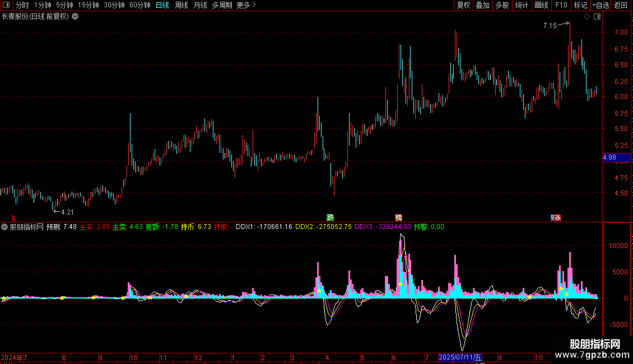Switch to 月线 monthly chart
633x364 pixels.
[200, 5]
